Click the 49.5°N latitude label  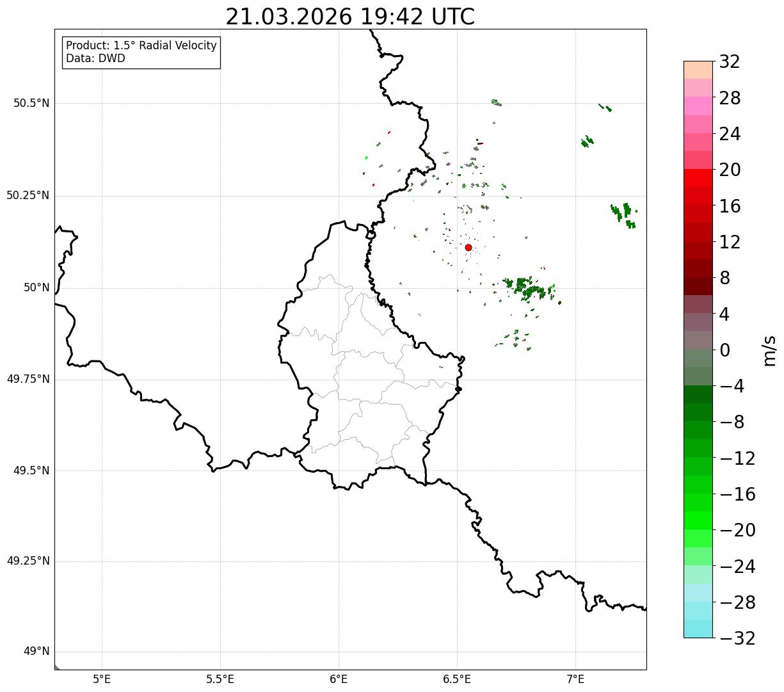tap(31, 471)
